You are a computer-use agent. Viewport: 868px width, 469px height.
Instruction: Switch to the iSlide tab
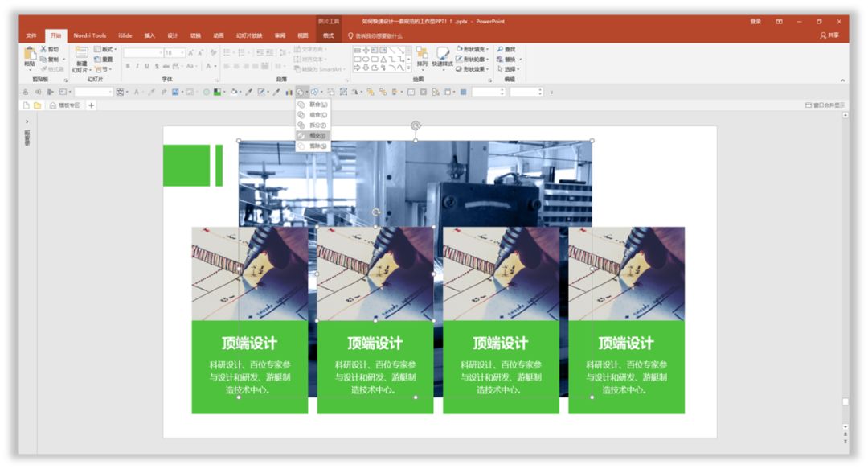tap(125, 35)
